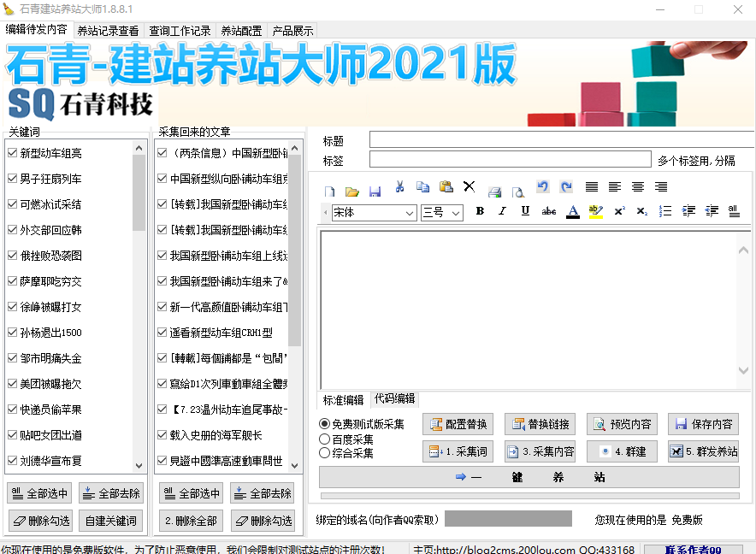Click the save floppy-disk icon in editor toolbar
756x554 pixels.
tap(375, 192)
